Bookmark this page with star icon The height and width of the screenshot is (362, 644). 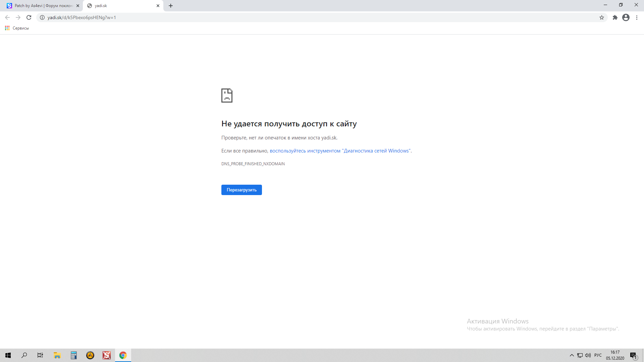click(x=602, y=17)
